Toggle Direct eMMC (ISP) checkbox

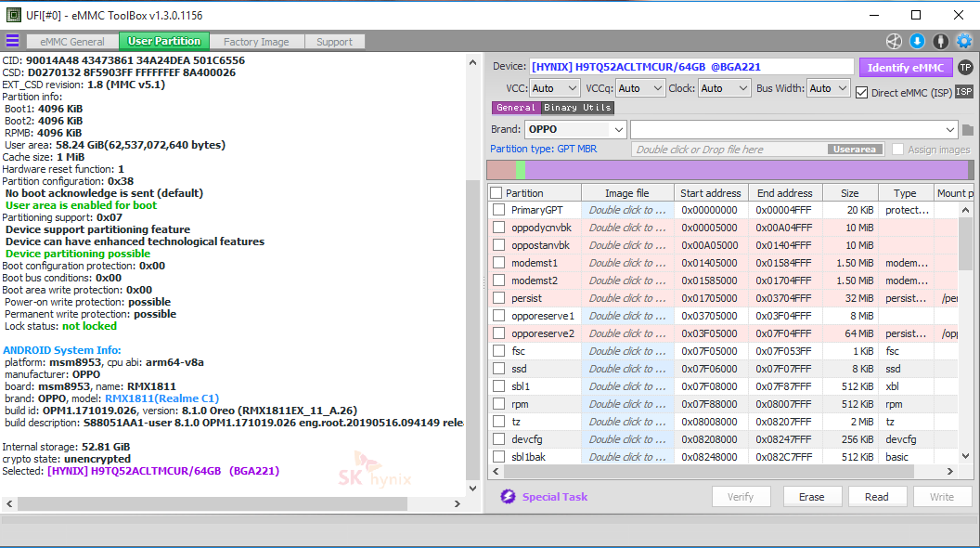pos(862,93)
